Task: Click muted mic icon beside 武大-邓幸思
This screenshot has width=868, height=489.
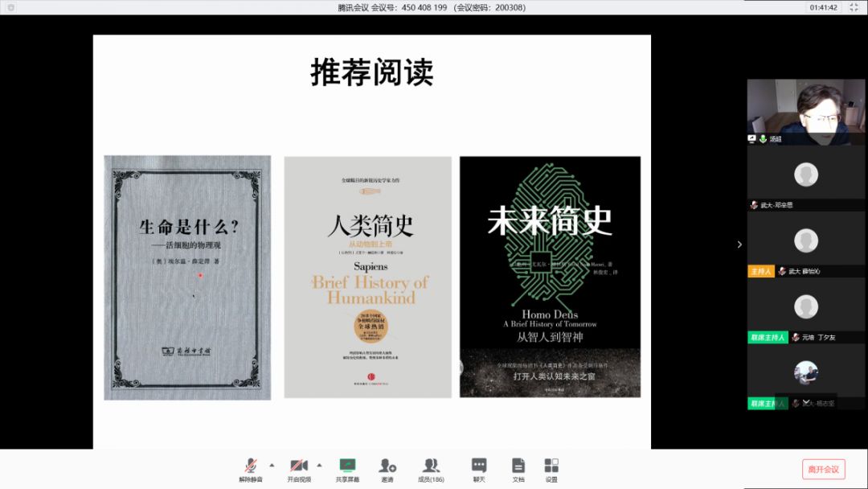Action: [x=753, y=205]
